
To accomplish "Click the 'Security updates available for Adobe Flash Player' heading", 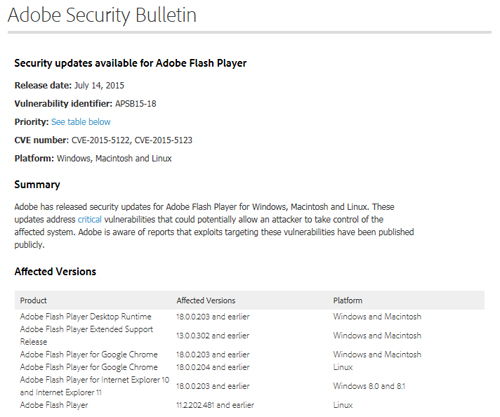I will [130, 63].
